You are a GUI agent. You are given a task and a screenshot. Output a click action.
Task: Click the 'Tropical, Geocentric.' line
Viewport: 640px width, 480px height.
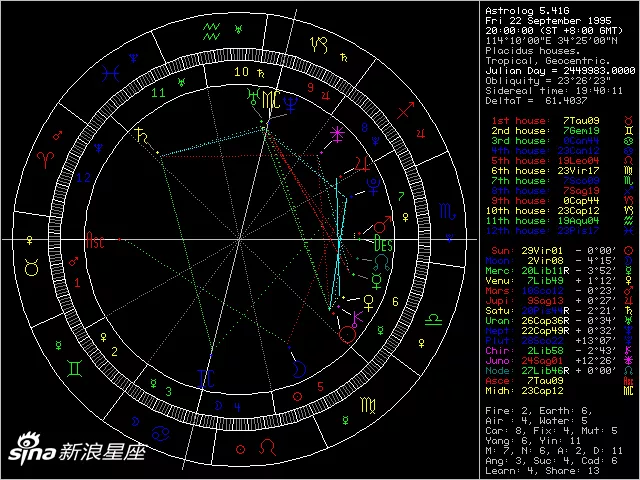[548, 61]
